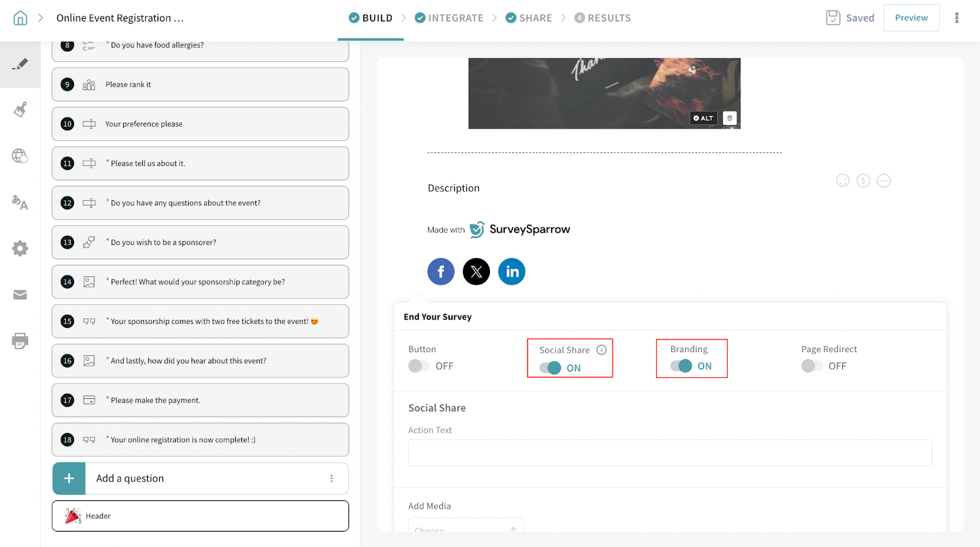Click the Preview button
The height and width of the screenshot is (547, 980).
(x=911, y=18)
